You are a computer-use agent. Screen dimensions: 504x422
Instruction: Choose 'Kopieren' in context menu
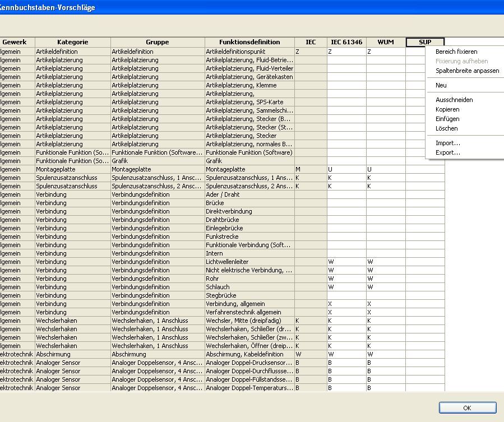point(447,109)
